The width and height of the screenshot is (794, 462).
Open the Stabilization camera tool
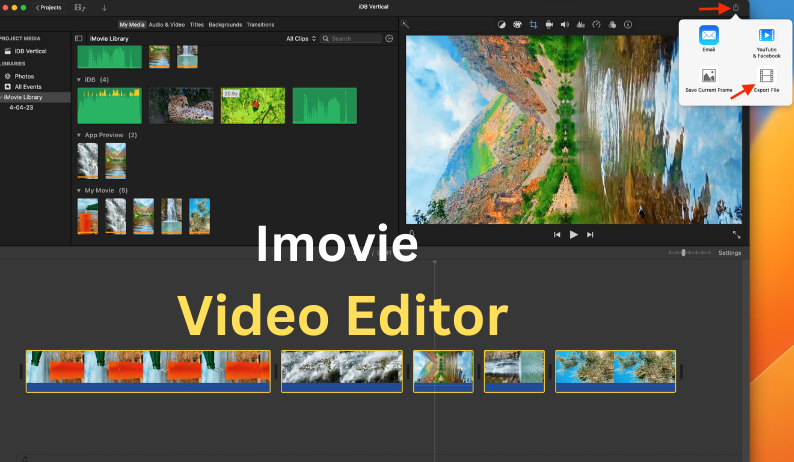[x=549, y=24]
